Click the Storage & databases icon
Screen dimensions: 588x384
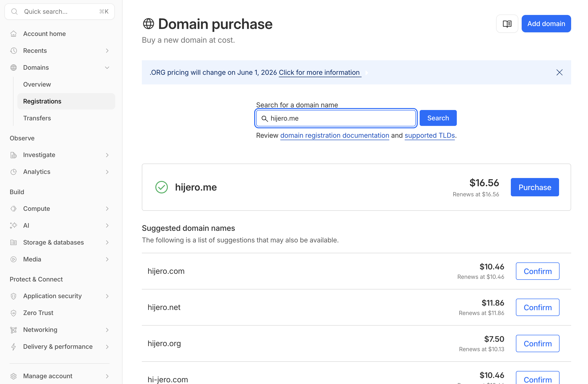click(14, 242)
